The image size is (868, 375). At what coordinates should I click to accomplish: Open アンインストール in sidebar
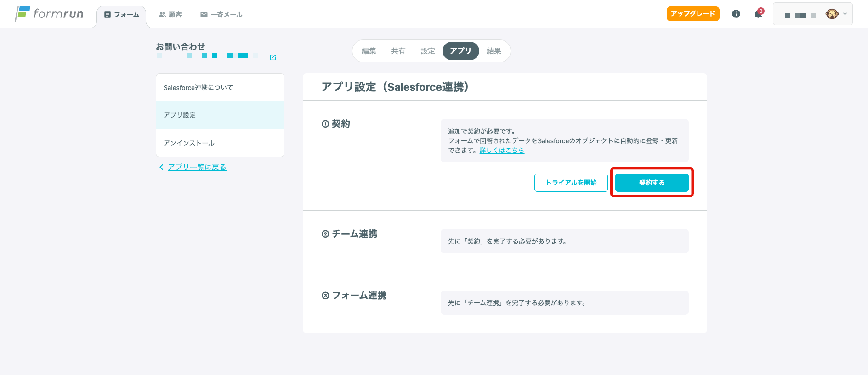(220, 143)
